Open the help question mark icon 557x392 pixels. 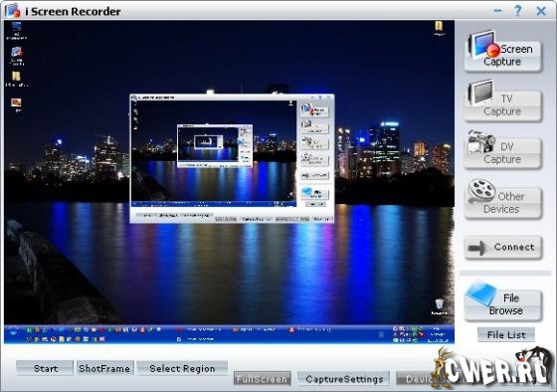(518, 11)
